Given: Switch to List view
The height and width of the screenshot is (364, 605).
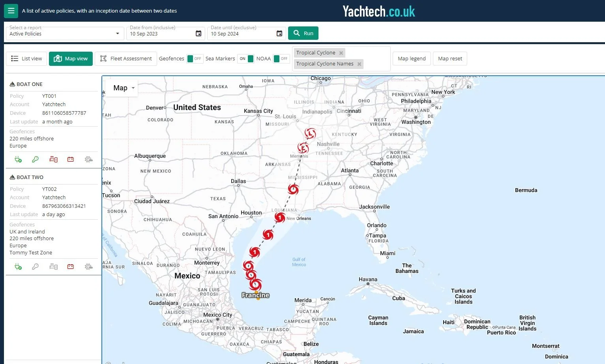Looking at the screenshot, I should (26, 59).
